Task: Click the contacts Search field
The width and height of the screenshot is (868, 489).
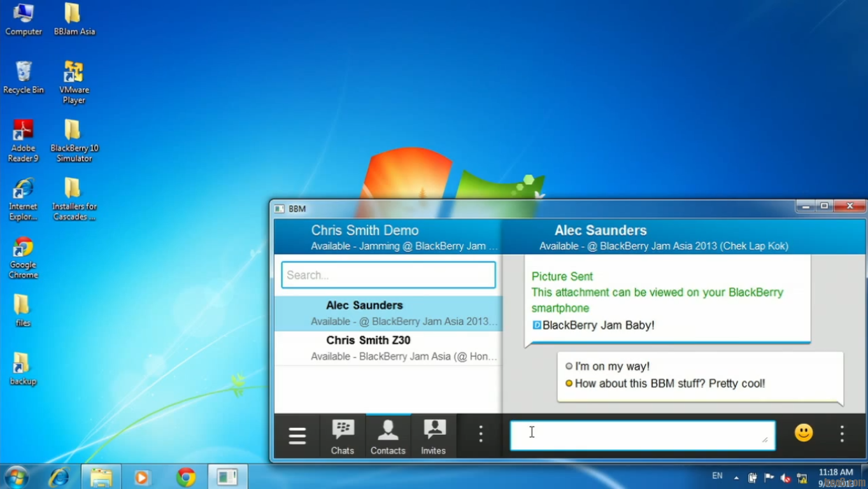Action: (x=388, y=275)
